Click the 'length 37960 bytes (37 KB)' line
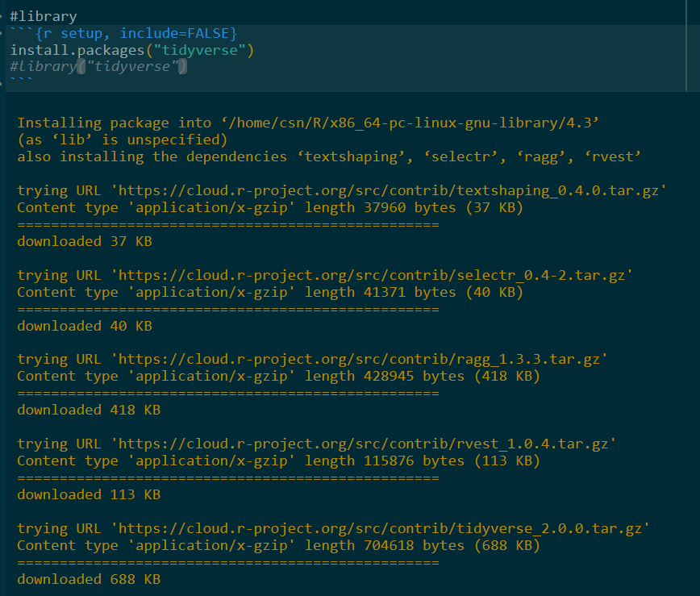 270,207
